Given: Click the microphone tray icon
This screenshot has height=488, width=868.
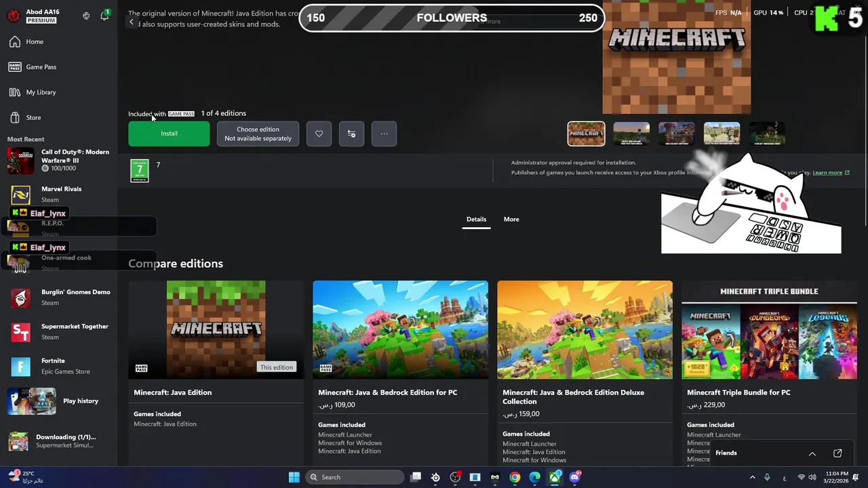Looking at the screenshot, I should coord(767,477).
